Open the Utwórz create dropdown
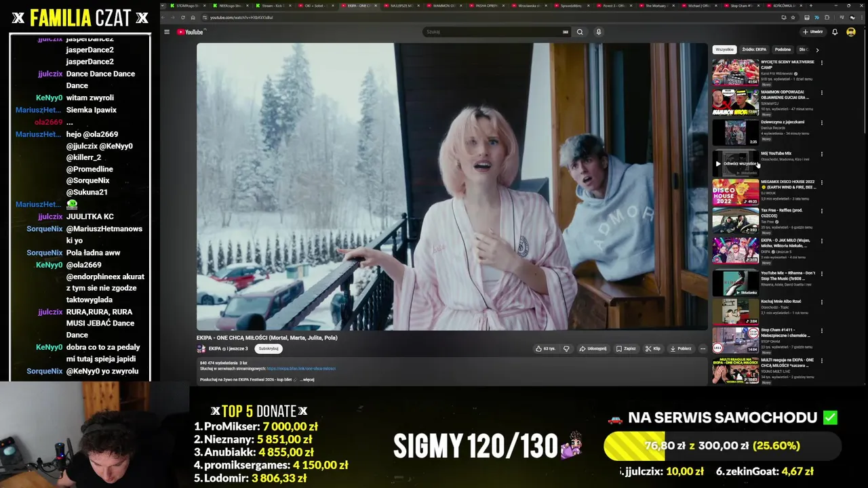868x488 pixels. [x=812, y=32]
